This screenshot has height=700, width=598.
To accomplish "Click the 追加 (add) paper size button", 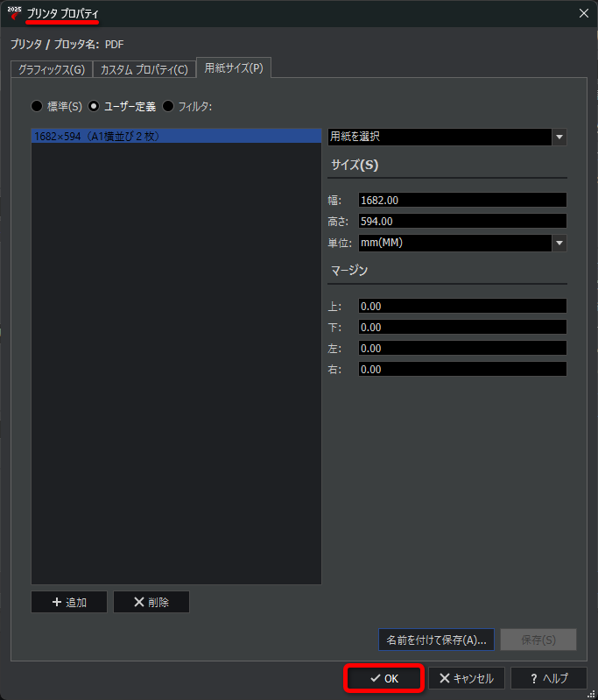I will point(69,602).
